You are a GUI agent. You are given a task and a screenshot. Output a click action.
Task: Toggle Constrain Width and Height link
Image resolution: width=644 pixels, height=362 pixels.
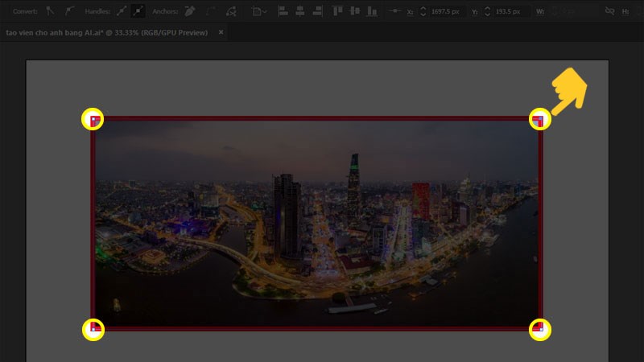click(x=609, y=11)
